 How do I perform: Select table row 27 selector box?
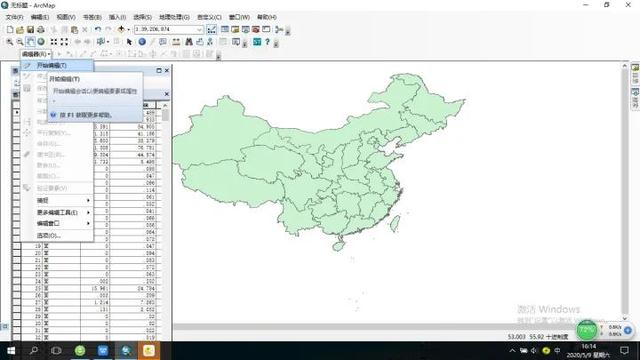[x=16, y=302]
